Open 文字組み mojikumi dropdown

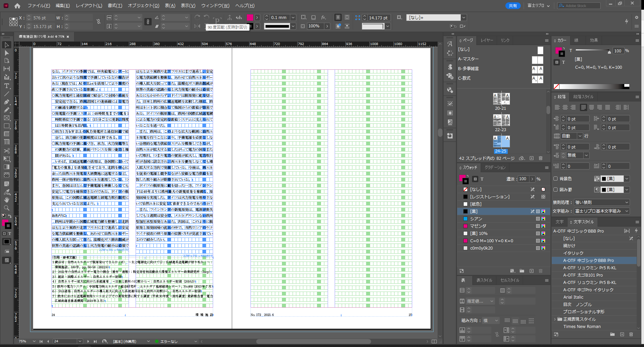pyautogui.click(x=602, y=211)
